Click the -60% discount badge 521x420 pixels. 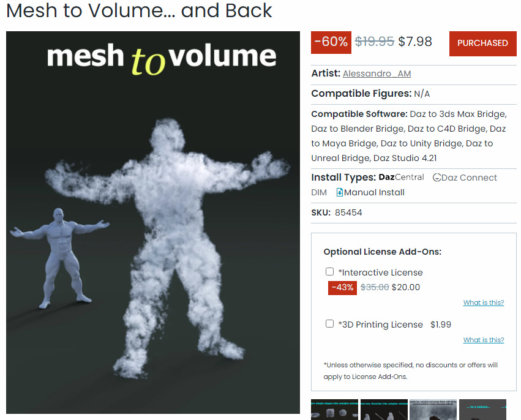pos(331,42)
